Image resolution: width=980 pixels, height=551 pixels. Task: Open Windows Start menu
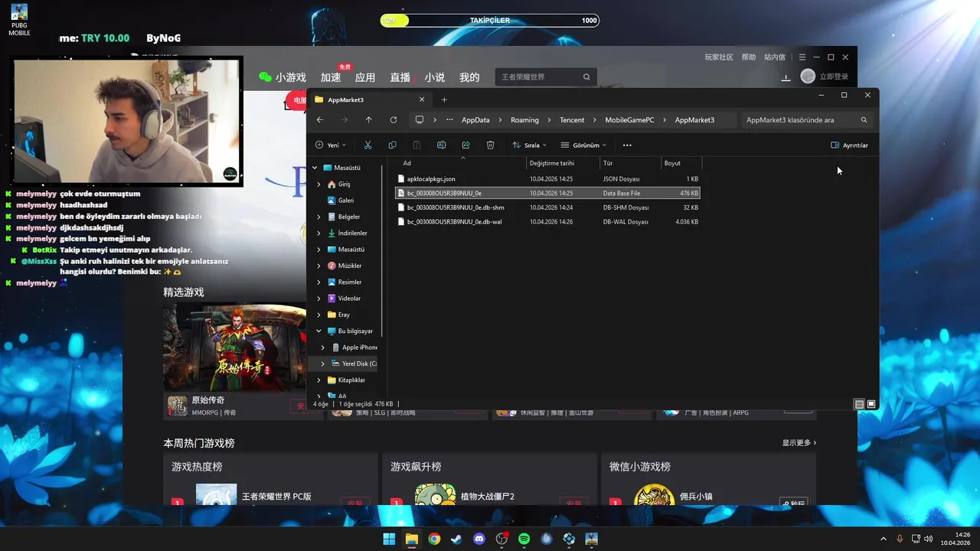(x=389, y=539)
